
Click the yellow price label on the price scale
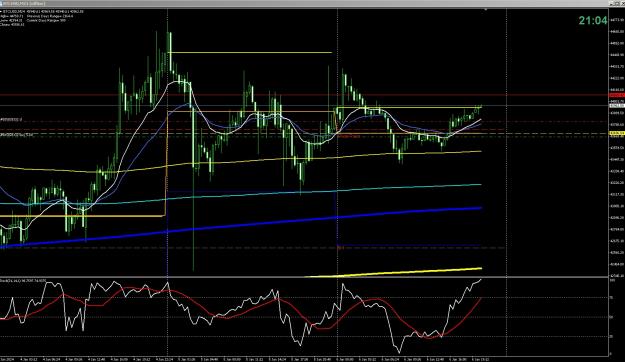point(617,133)
